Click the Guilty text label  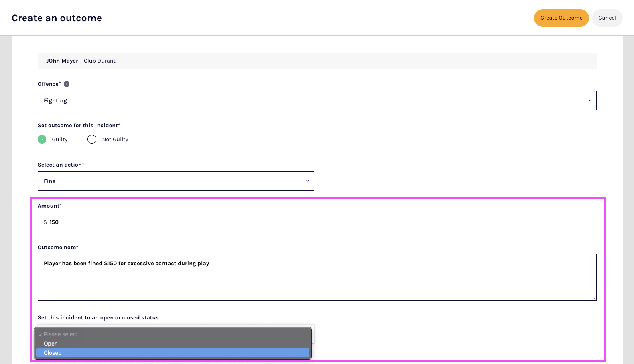(x=60, y=140)
